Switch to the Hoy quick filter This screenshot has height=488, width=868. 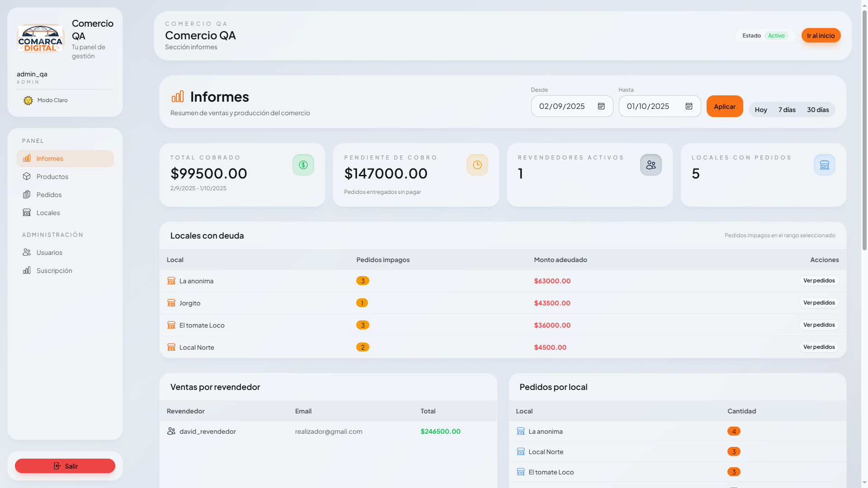761,109
